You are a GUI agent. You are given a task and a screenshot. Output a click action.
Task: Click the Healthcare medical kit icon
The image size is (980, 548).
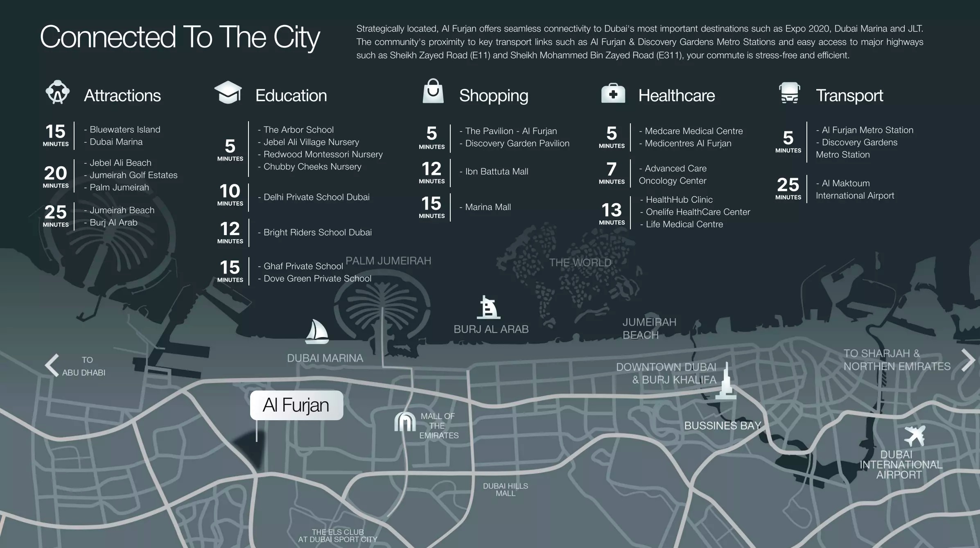613,93
